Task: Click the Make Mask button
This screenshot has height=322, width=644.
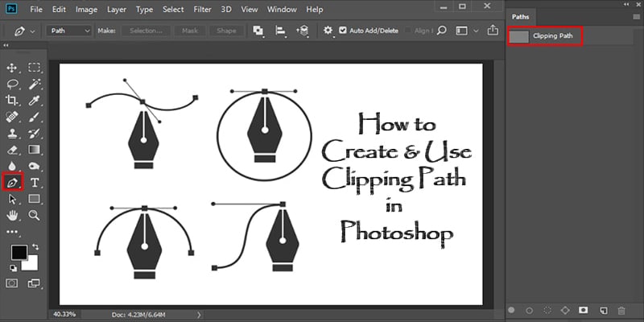Action: coord(190,31)
